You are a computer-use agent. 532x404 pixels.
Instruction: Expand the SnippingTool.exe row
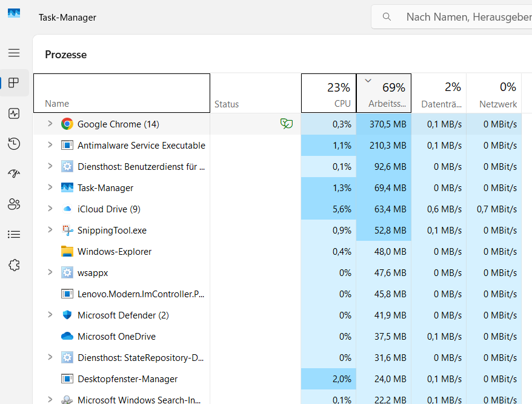[x=50, y=230]
